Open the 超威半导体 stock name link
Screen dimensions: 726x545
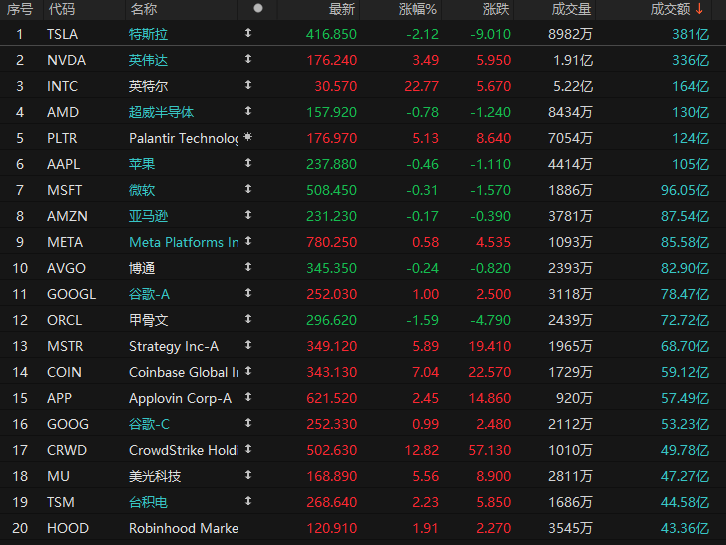tap(161, 112)
